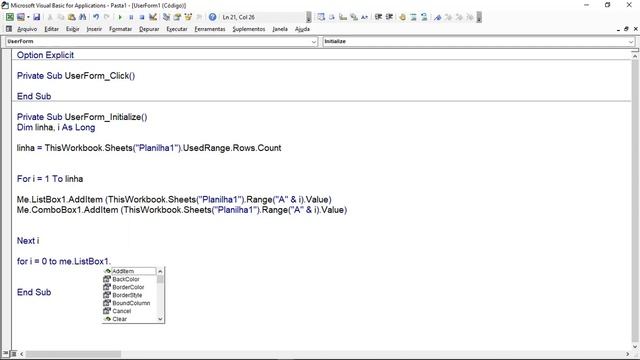The image size is (640, 360).
Task: Click the Uncomment Block icon
Action: [x=424, y=17]
